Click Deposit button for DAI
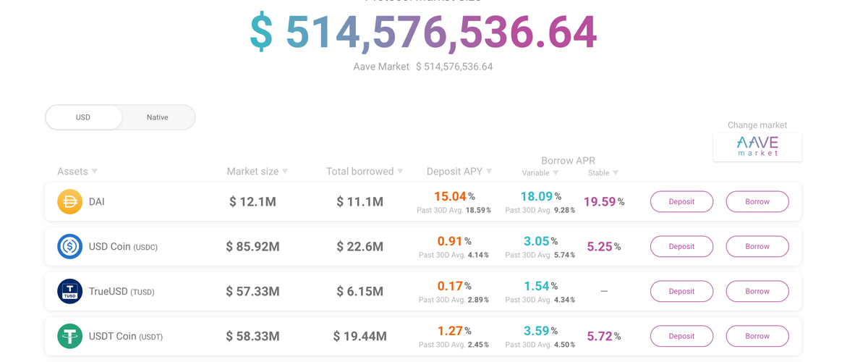Image resolution: width=868 pixels, height=362 pixels. coord(681,201)
